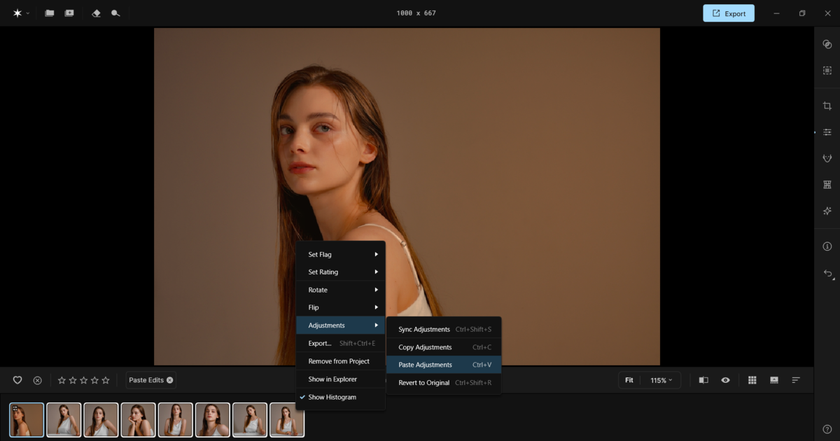This screenshot has width=840, height=441.
Task: Click the magnifier search icon
Action: (115, 13)
